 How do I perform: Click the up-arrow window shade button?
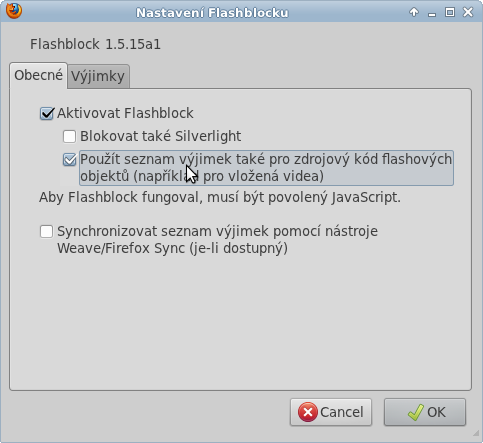pos(414,13)
